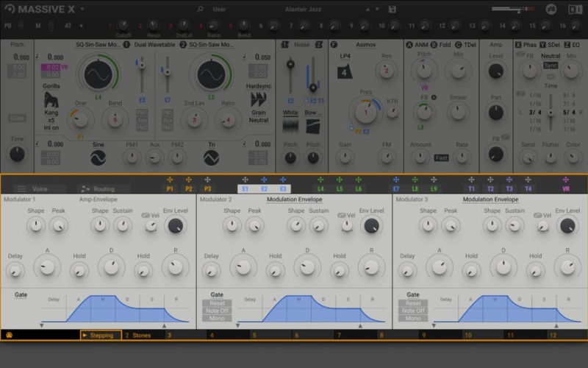Click Note Off button in Modulator 2
Viewport: 588px width, 368px height.
[217, 311]
